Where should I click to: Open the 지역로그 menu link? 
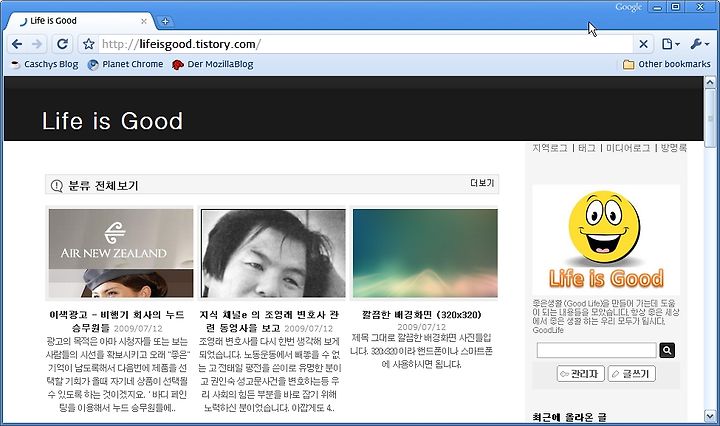coord(550,148)
